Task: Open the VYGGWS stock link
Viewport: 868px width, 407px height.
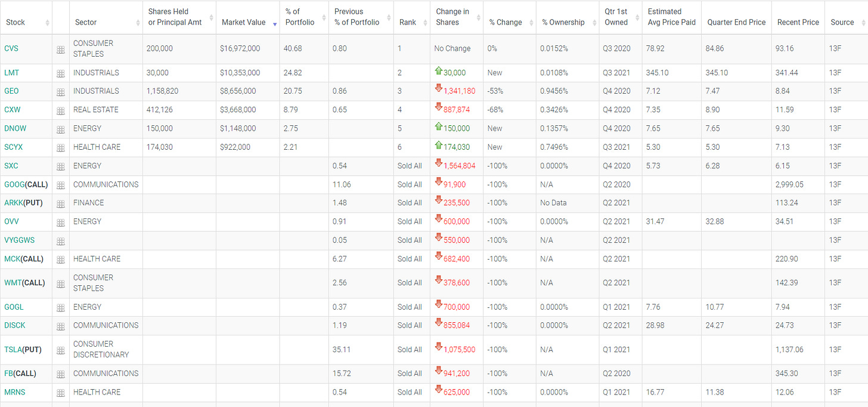Action: 20,240
